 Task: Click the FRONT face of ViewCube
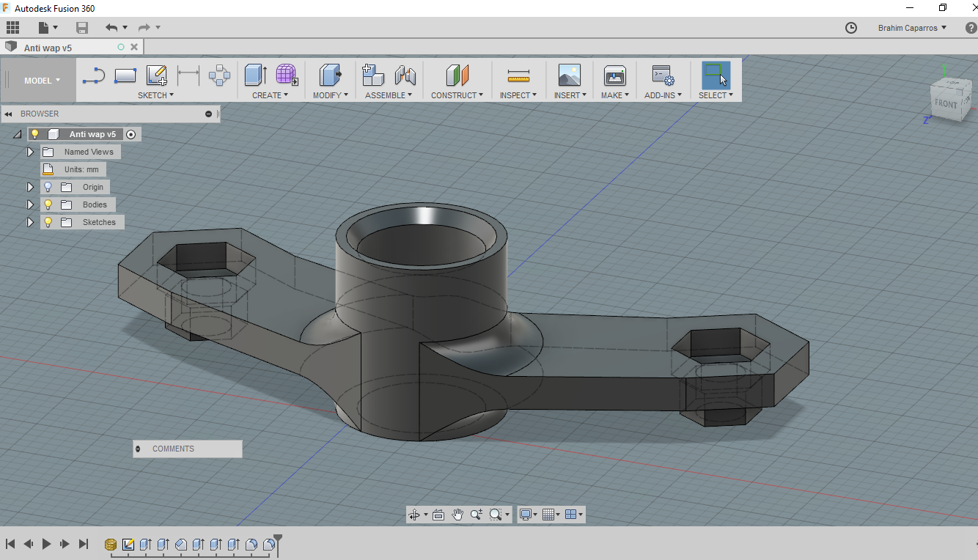pyautogui.click(x=946, y=103)
